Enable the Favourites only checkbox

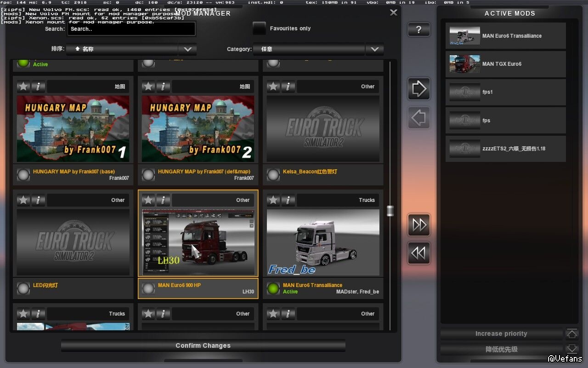click(260, 29)
